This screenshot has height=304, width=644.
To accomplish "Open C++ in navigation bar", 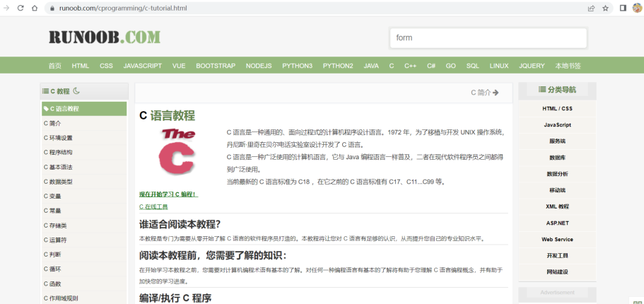I will pyautogui.click(x=410, y=66).
